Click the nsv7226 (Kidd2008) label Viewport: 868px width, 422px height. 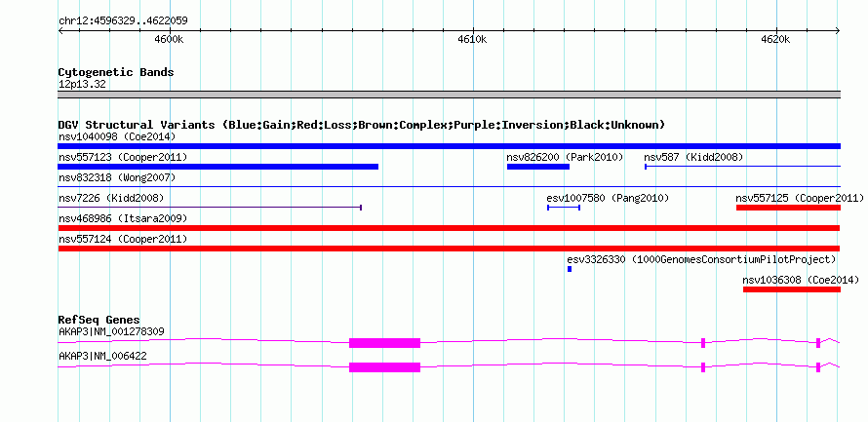111,198
